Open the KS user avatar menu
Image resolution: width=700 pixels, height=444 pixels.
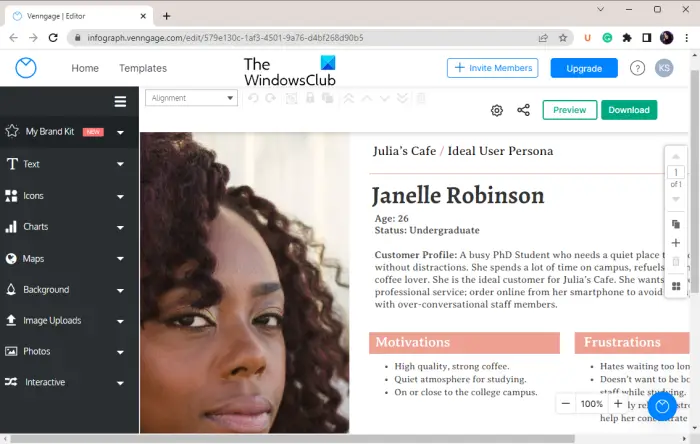pyautogui.click(x=664, y=68)
